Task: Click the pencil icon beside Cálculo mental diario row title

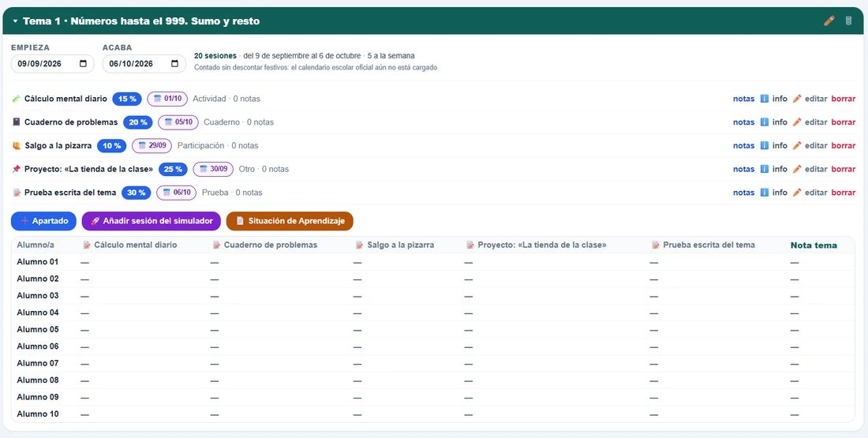Action: click(x=16, y=99)
